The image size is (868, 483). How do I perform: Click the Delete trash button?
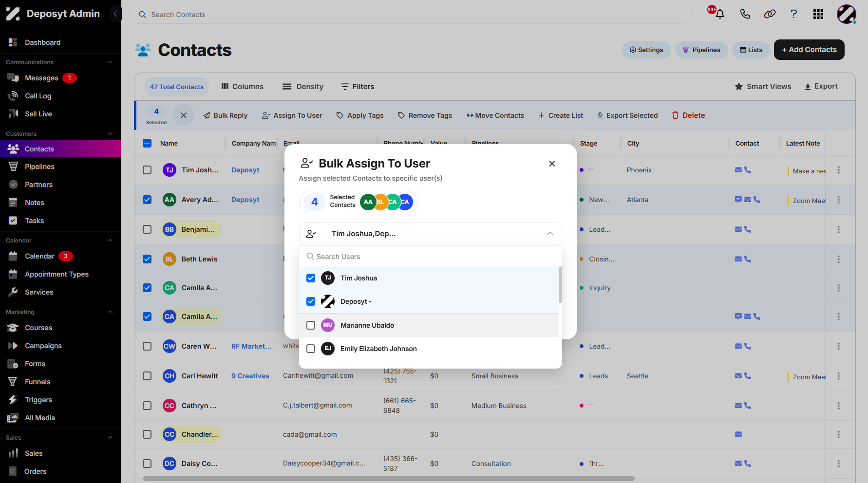point(689,115)
